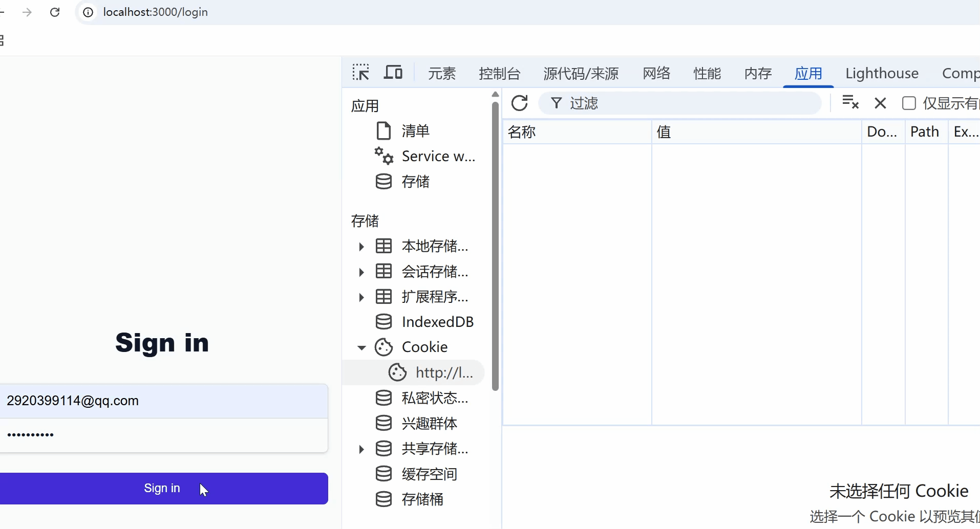Image resolution: width=980 pixels, height=529 pixels.
Task: Open the 存储 (Storage) overview panel
Action: tap(415, 182)
